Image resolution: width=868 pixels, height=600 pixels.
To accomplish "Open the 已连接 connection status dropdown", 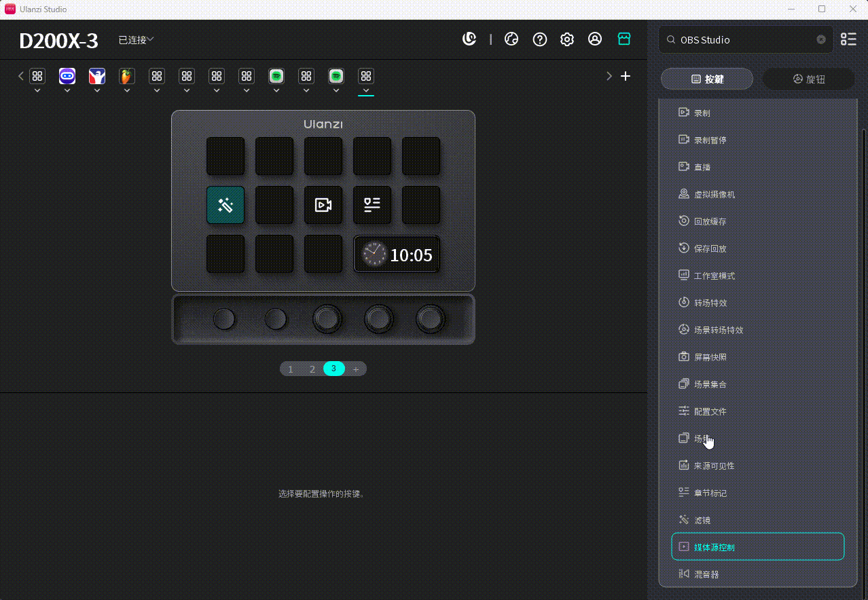I will tap(134, 39).
